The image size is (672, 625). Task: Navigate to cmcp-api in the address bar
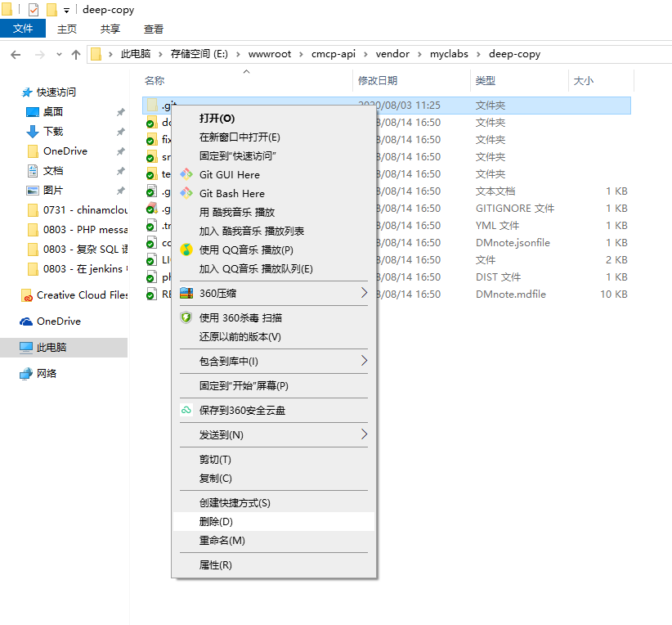pos(334,54)
